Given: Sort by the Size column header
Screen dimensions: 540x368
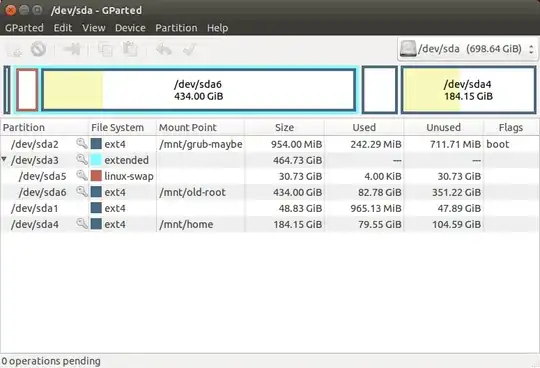Looking at the screenshot, I should click(284, 127).
